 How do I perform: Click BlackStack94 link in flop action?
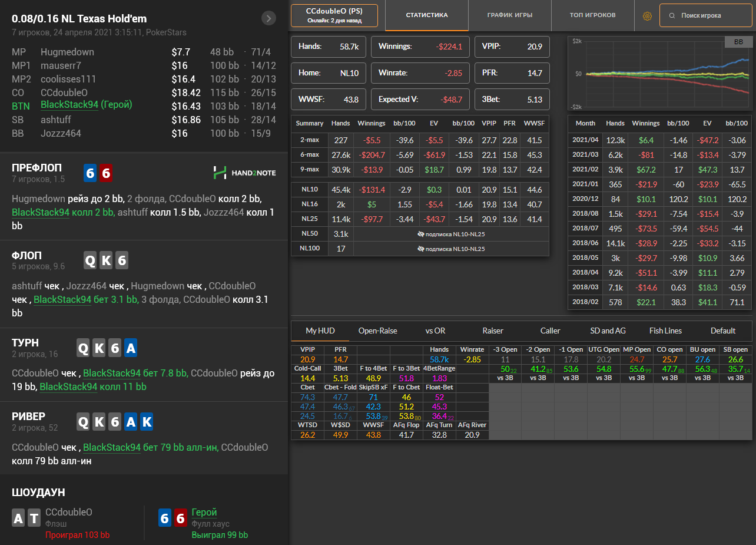tap(62, 299)
